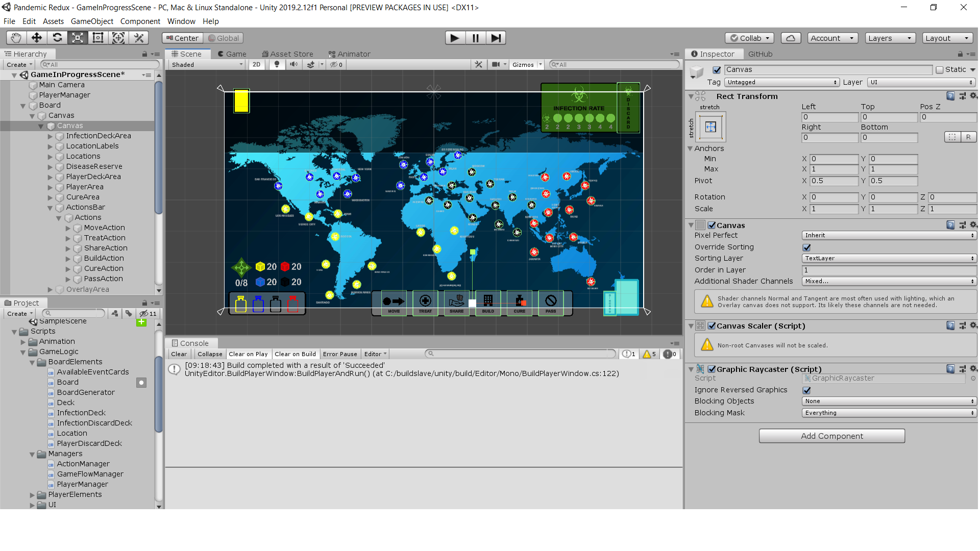The image size is (980, 551).
Task: Collapse ActionsBar in hierarchy
Action: point(50,208)
